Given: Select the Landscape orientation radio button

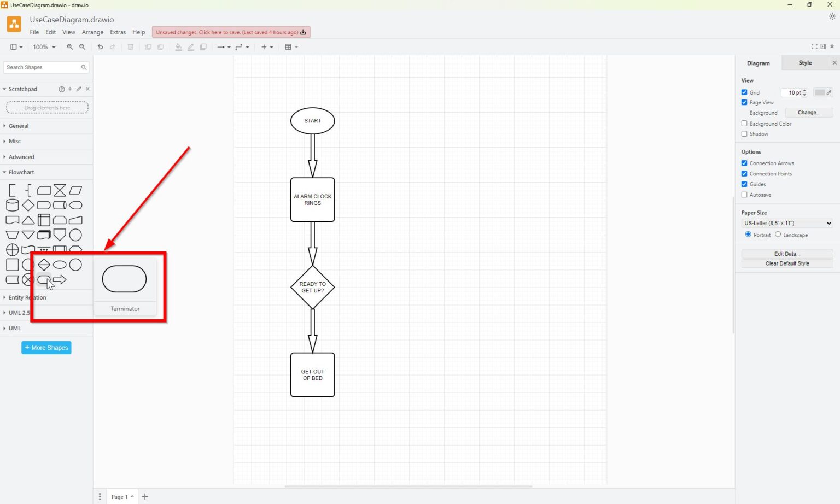Looking at the screenshot, I should pyautogui.click(x=778, y=235).
